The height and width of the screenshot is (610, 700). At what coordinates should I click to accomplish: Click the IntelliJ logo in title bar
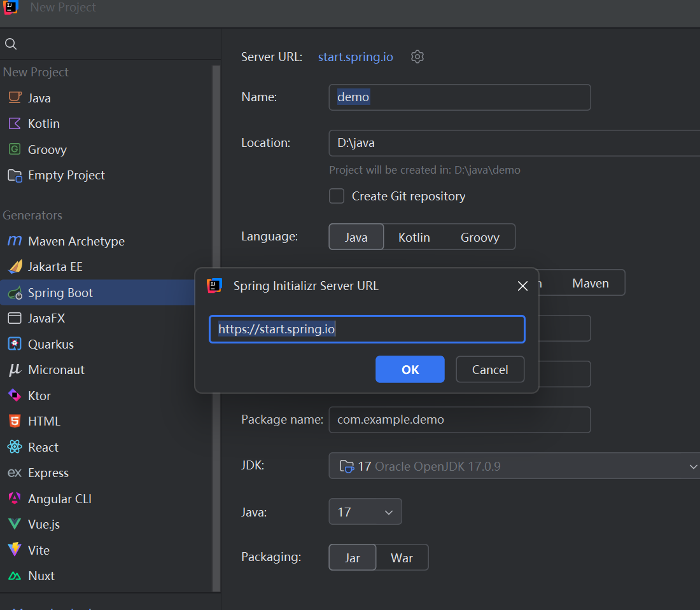[10, 7]
